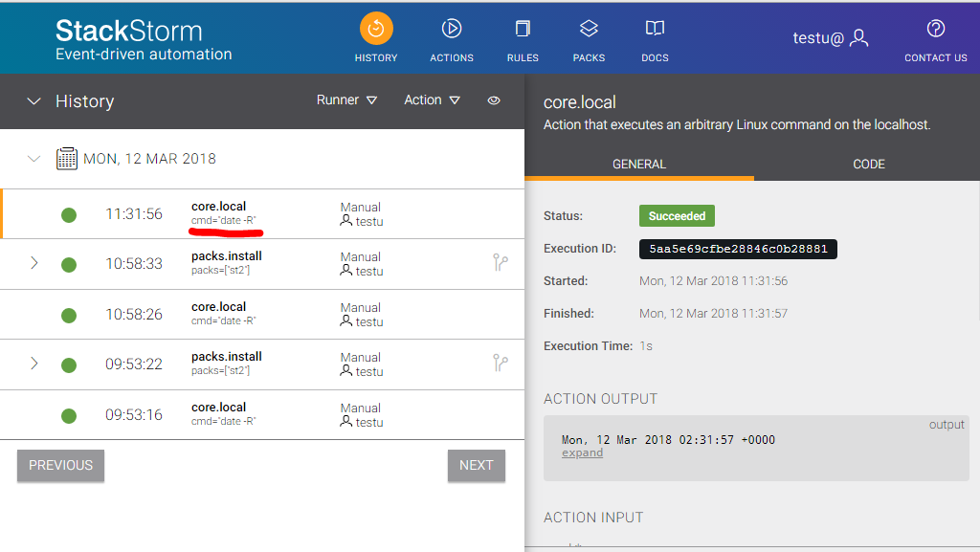Click the PREVIOUS page button

60,465
